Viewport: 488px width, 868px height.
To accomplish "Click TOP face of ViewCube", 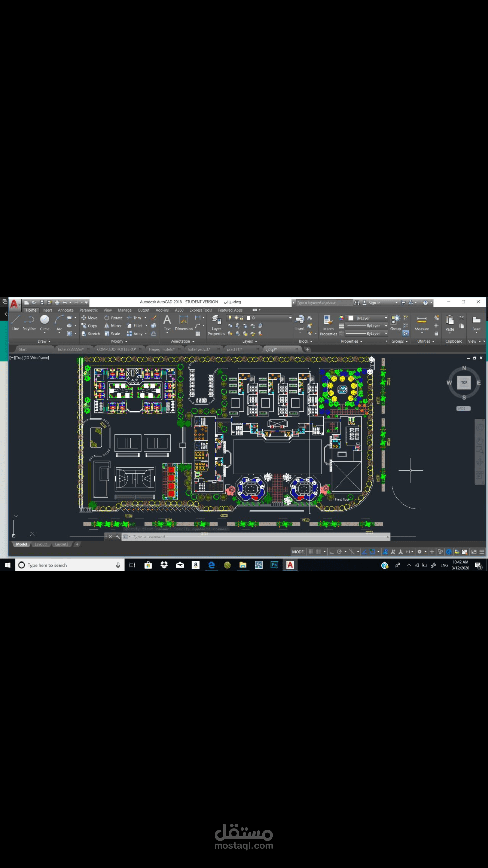I will click(x=464, y=383).
